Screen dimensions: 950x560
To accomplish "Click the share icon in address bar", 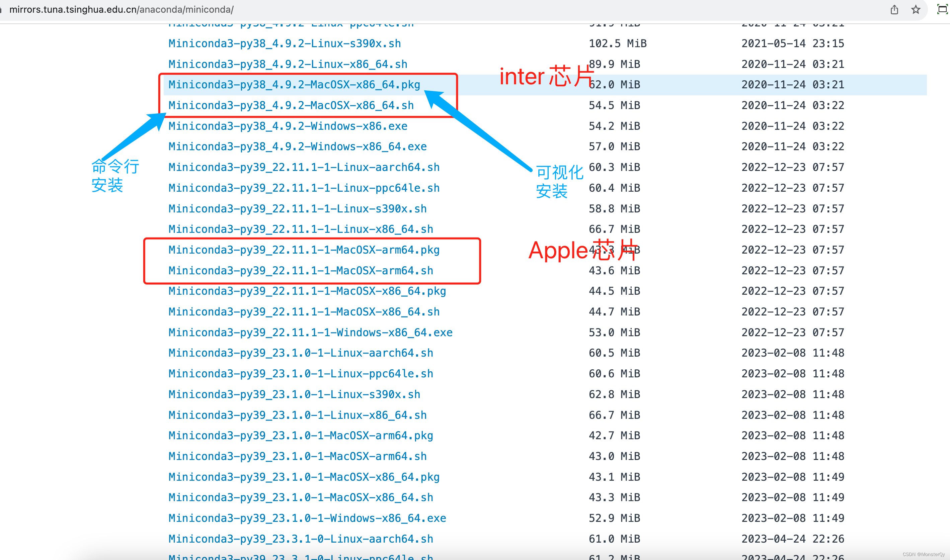I will click(x=894, y=9).
